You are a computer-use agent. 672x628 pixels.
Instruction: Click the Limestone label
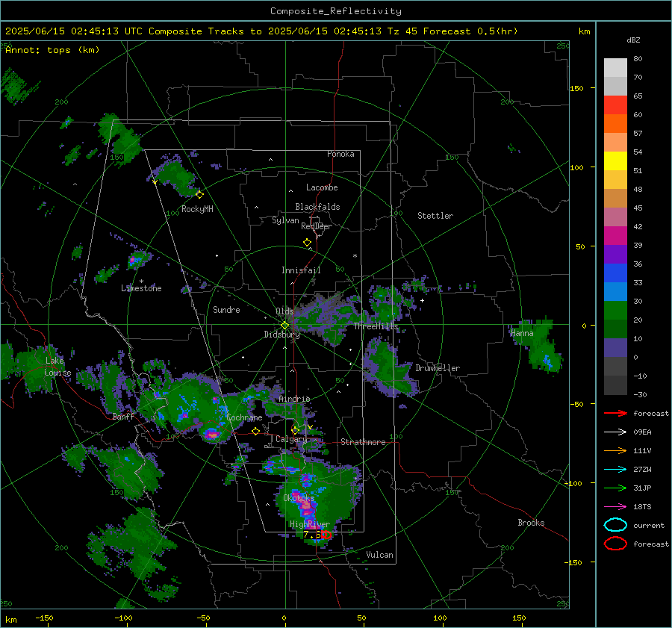141,288
